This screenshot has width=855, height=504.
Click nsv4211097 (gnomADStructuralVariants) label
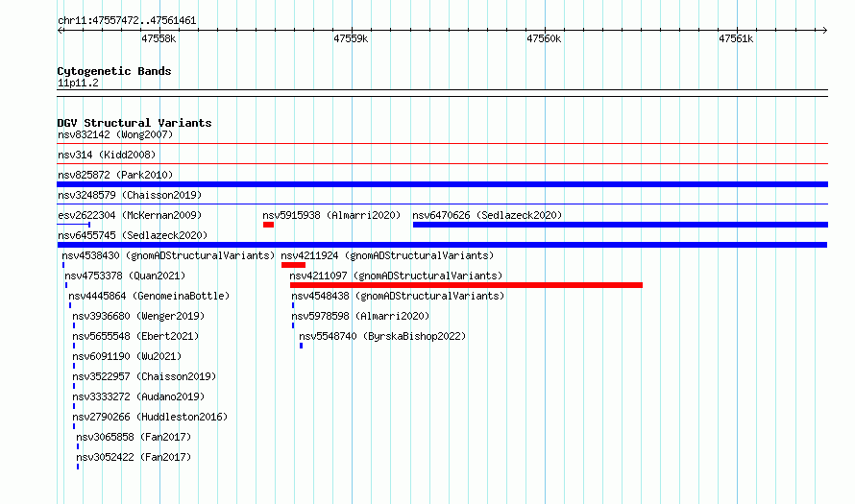tap(396, 276)
